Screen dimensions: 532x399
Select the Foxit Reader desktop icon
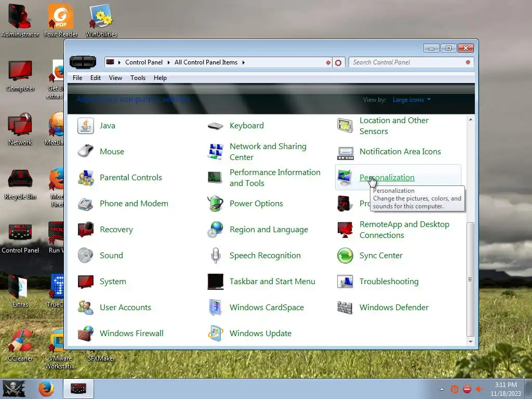[61, 20]
